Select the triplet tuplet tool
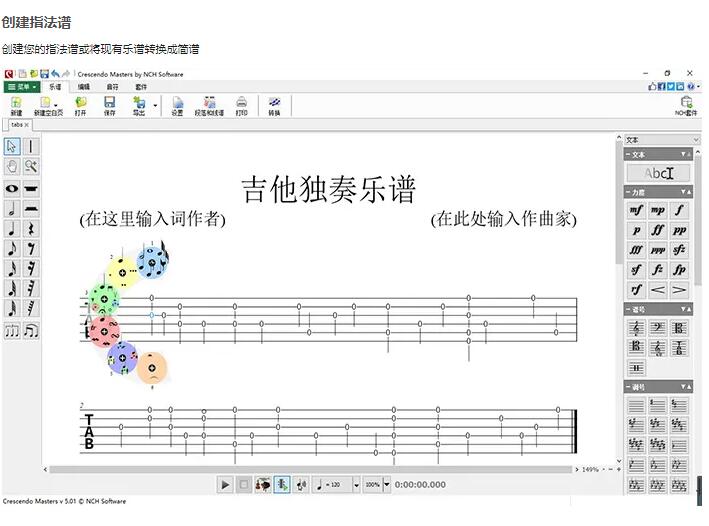709x526 pixels. (x=12, y=331)
